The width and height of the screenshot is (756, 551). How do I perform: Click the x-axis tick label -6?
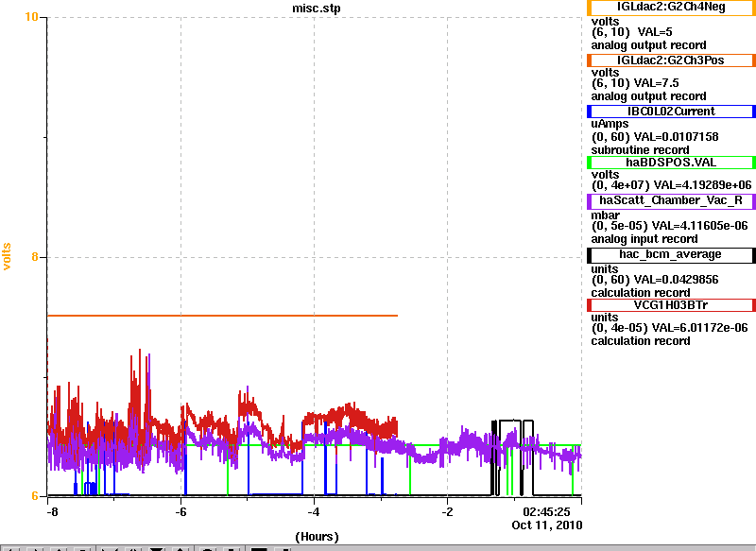tap(180, 512)
